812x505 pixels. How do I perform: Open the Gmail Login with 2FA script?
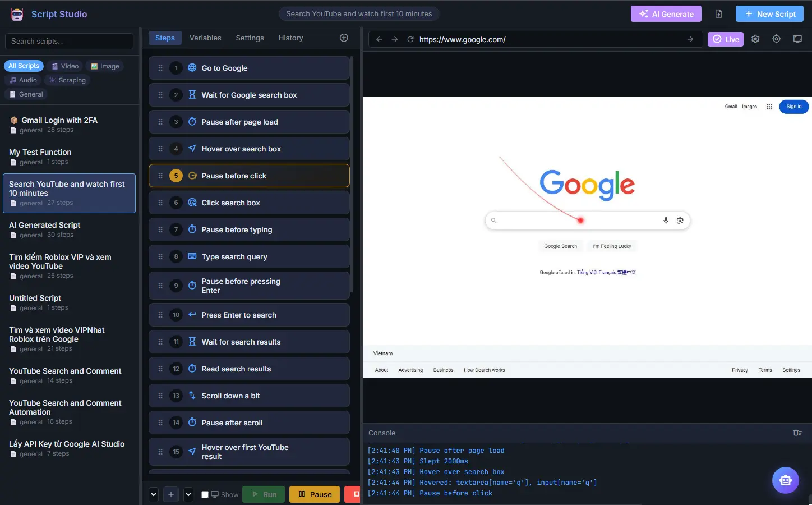point(69,125)
